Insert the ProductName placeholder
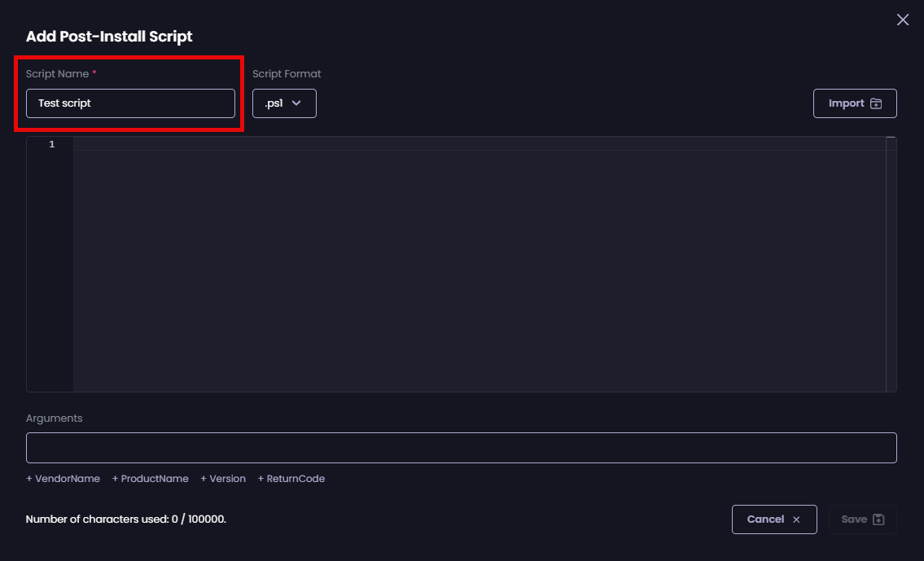This screenshot has height=561, width=924. (150, 478)
